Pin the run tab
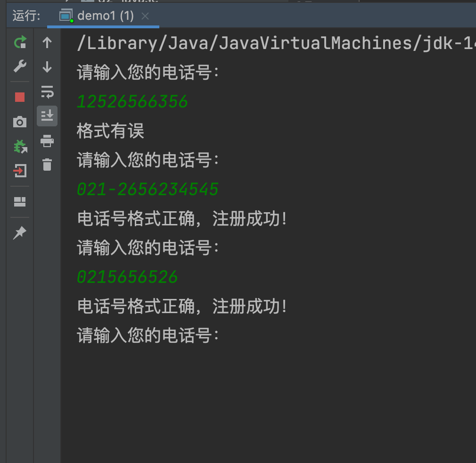Viewport: 476px width, 463px height. 20,233
